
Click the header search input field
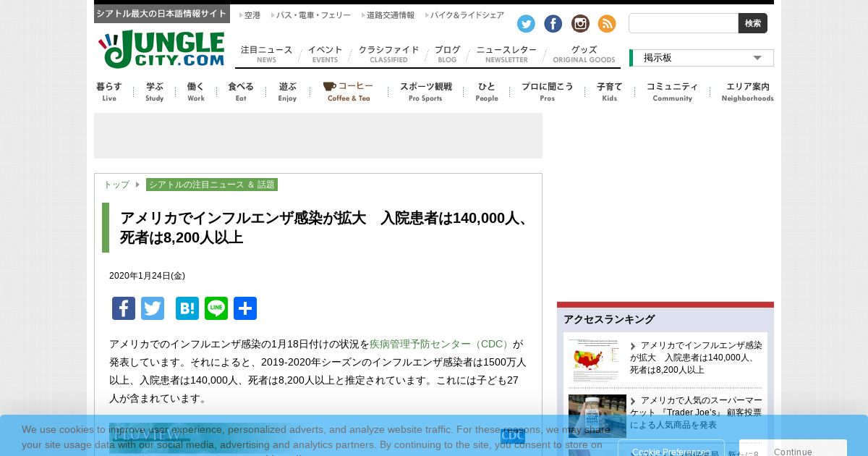tap(684, 23)
